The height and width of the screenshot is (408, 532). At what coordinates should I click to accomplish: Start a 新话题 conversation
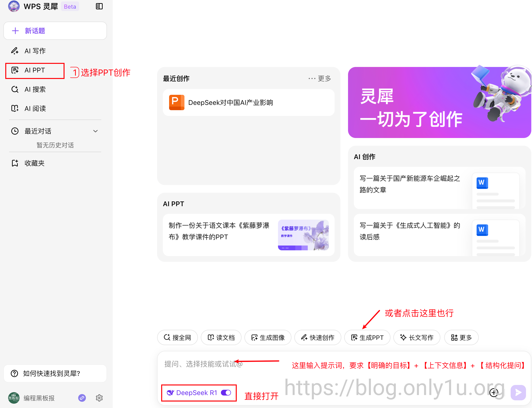pyautogui.click(x=55, y=31)
